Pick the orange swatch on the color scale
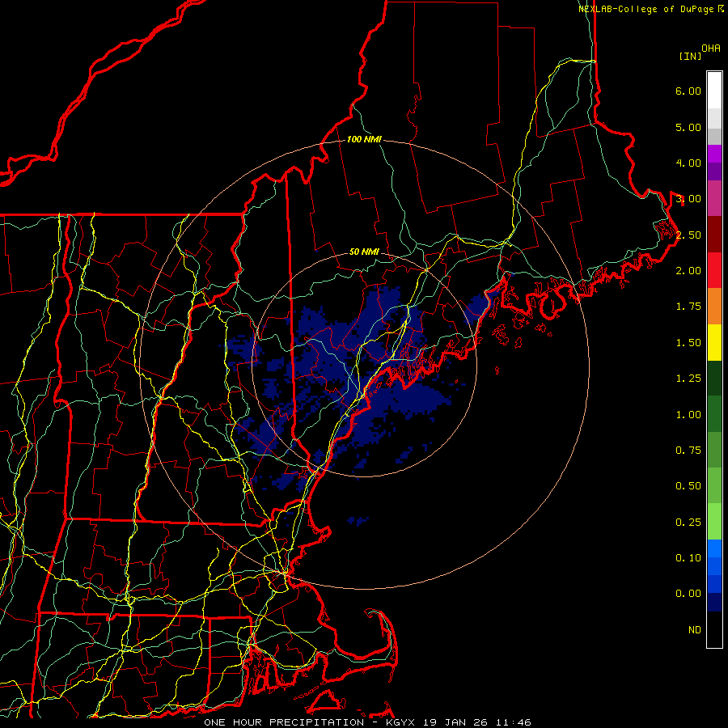Image resolution: width=728 pixels, height=728 pixels. point(714,307)
